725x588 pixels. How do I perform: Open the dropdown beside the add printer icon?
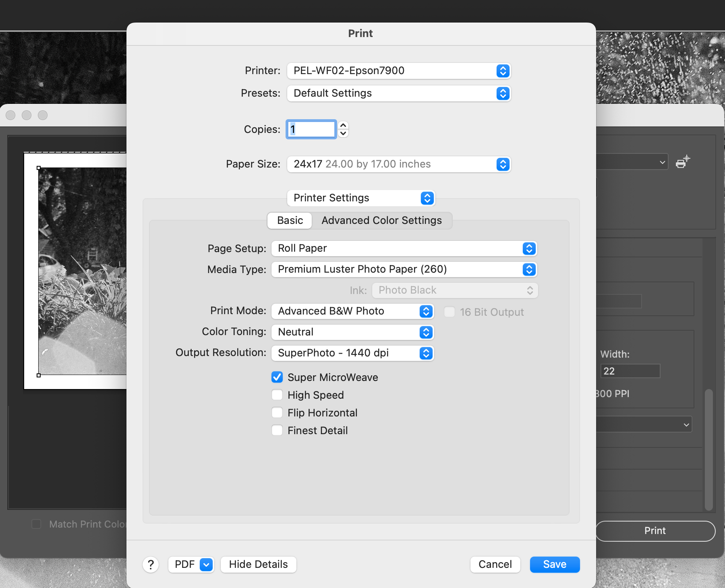tap(632, 162)
